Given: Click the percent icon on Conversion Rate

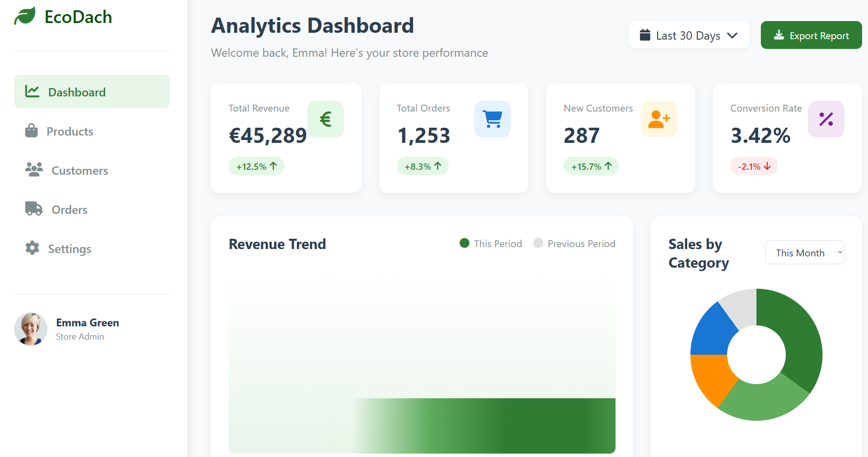Looking at the screenshot, I should 826,119.
